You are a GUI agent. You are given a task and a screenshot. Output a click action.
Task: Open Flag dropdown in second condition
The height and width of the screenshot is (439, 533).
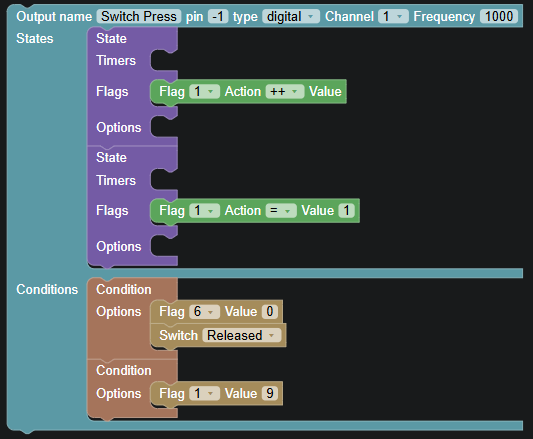click(204, 393)
